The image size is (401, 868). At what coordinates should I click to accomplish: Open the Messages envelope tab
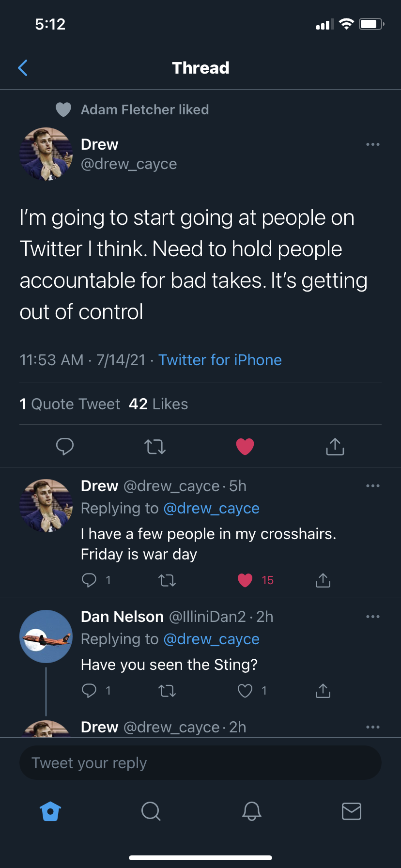click(352, 811)
